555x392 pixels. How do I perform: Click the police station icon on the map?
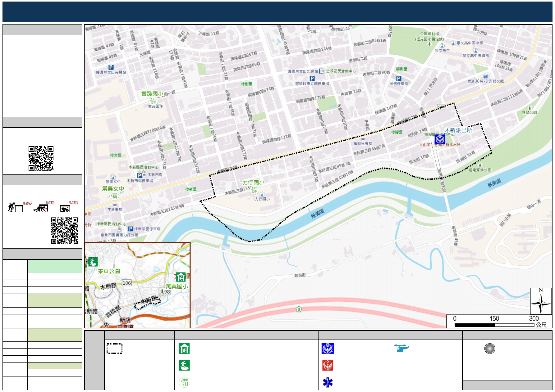[x=440, y=139]
